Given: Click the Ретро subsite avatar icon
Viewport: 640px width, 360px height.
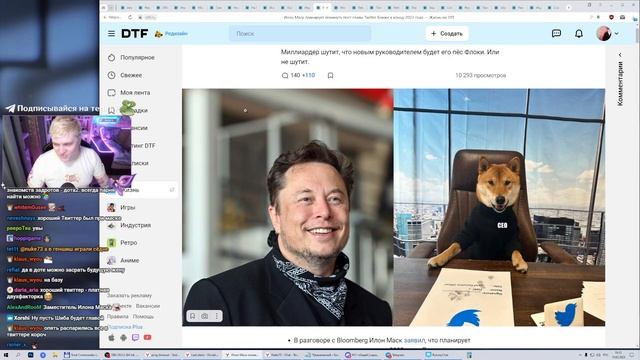Looking at the screenshot, I should pyautogui.click(x=111, y=242).
